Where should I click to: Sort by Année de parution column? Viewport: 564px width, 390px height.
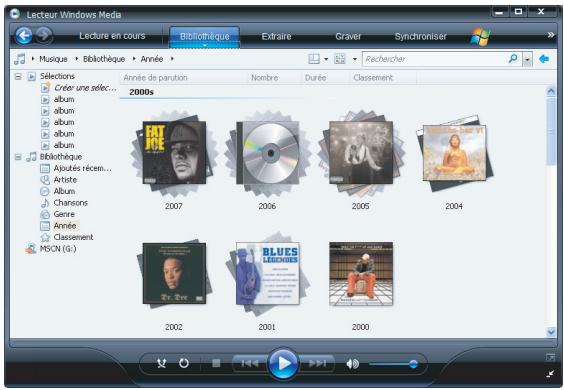[155, 78]
